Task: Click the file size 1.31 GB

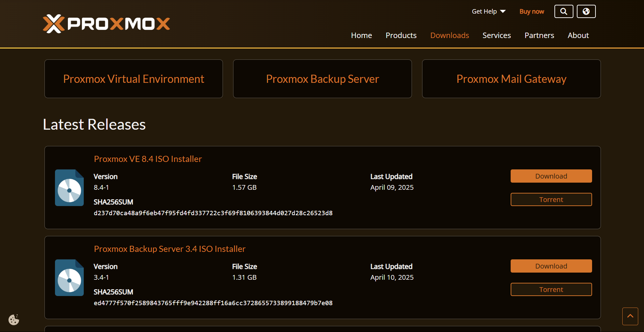Action: (x=244, y=277)
